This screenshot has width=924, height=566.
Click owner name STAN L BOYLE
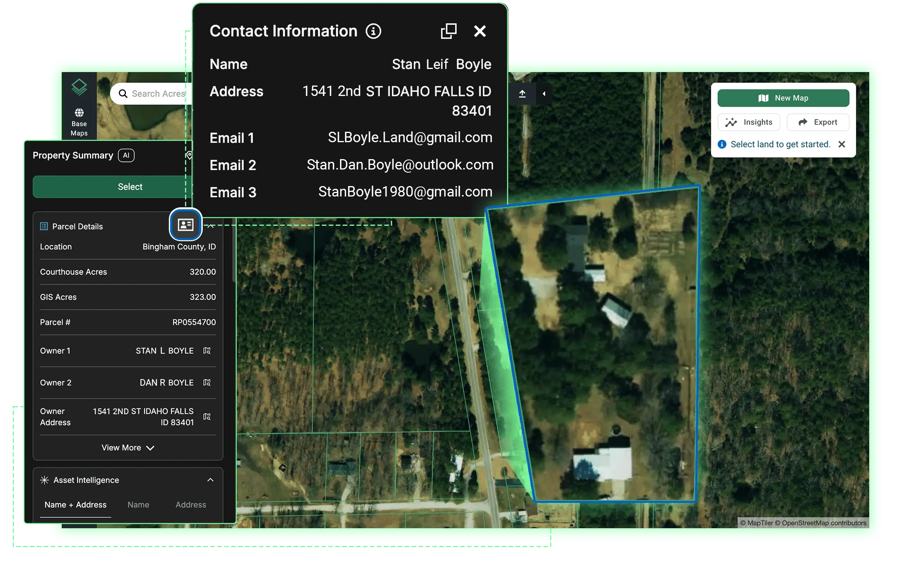click(x=165, y=351)
